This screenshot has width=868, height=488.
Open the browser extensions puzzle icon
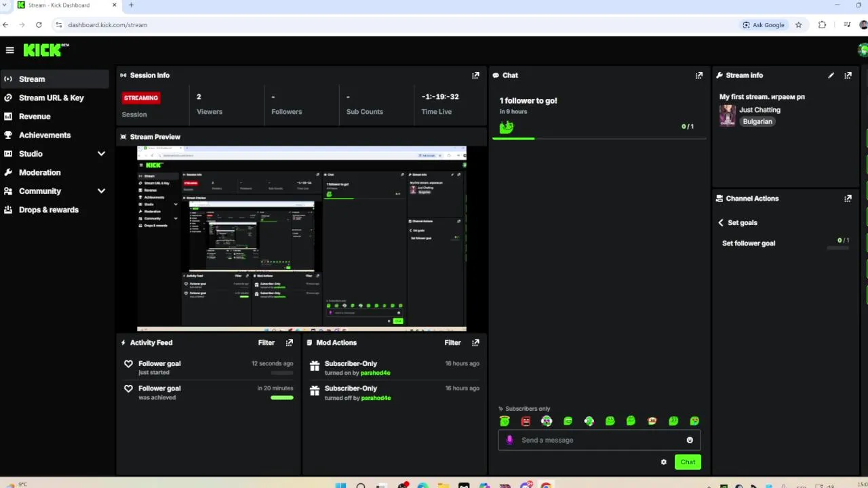pyautogui.click(x=822, y=25)
